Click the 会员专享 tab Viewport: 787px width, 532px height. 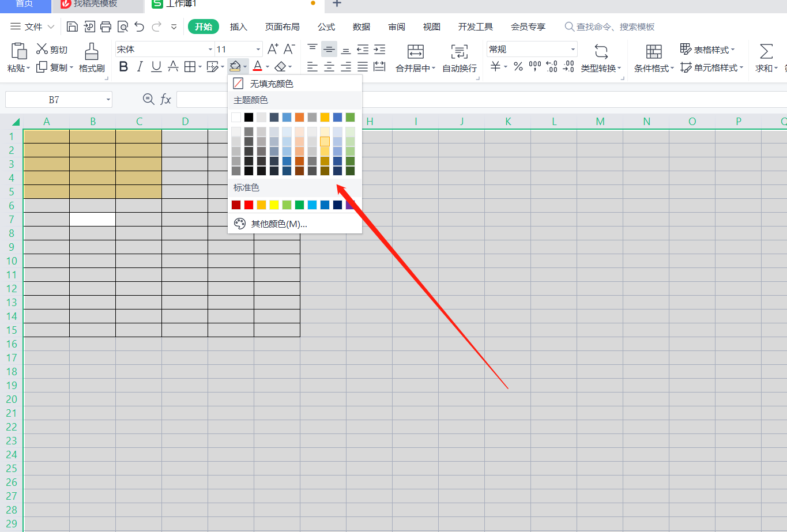pos(528,27)
